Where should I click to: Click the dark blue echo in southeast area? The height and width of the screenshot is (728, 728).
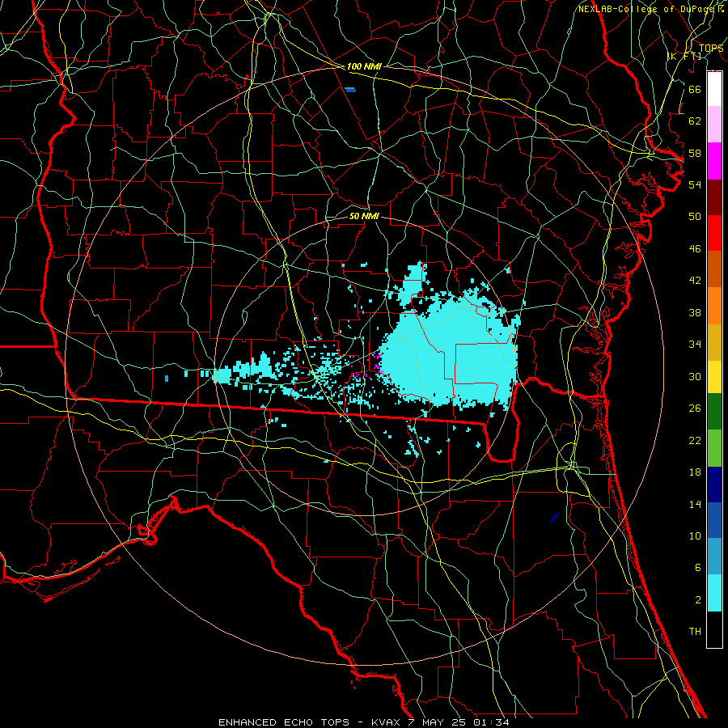555,517
